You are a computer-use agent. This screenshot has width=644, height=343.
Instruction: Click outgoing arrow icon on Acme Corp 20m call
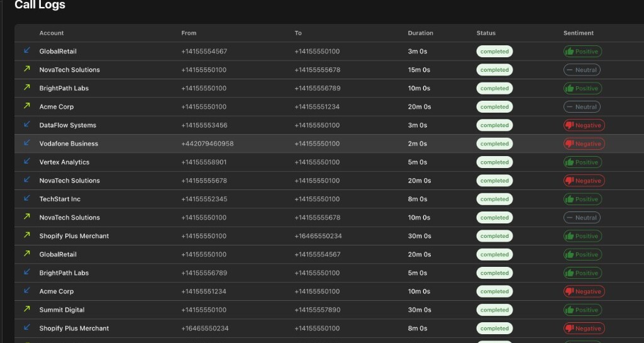[x=26, y=106]
